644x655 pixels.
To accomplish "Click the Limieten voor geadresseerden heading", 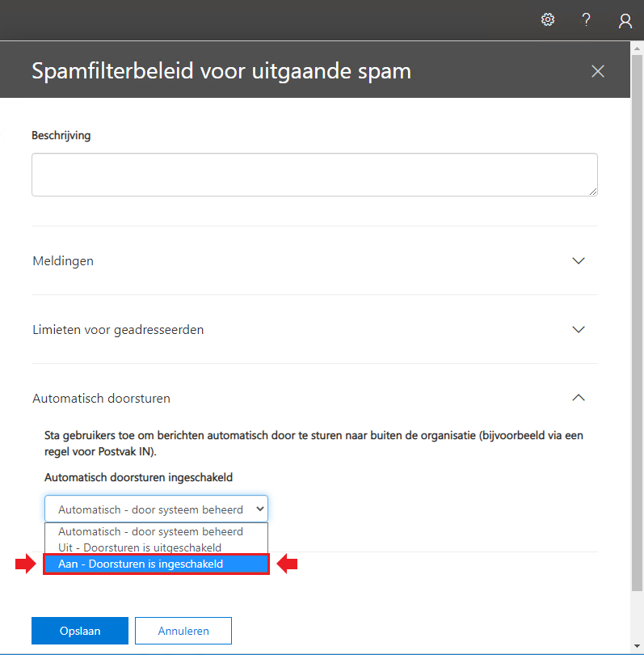I will point(118,330).
